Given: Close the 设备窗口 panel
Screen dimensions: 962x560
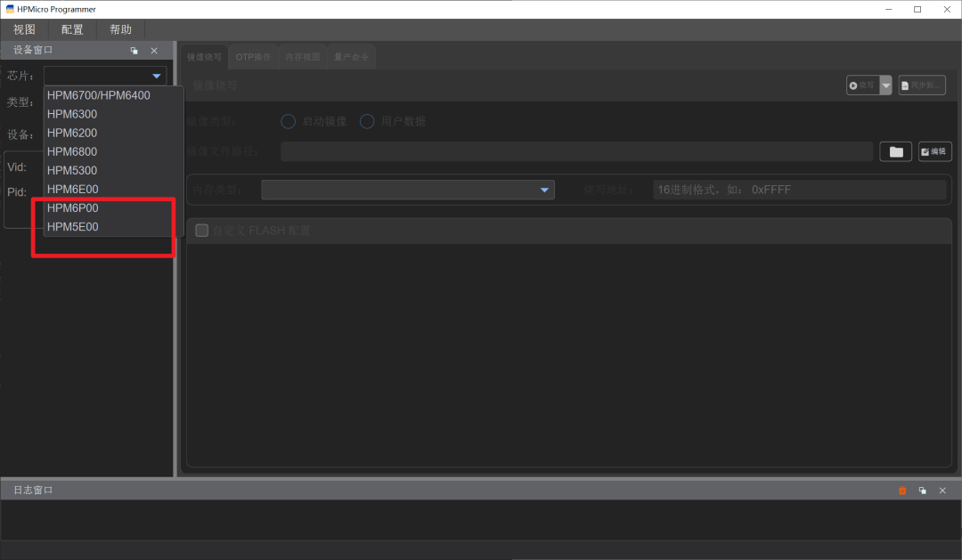Looking at the screenshot, I should pyautogui.click(x=154, y=51).
